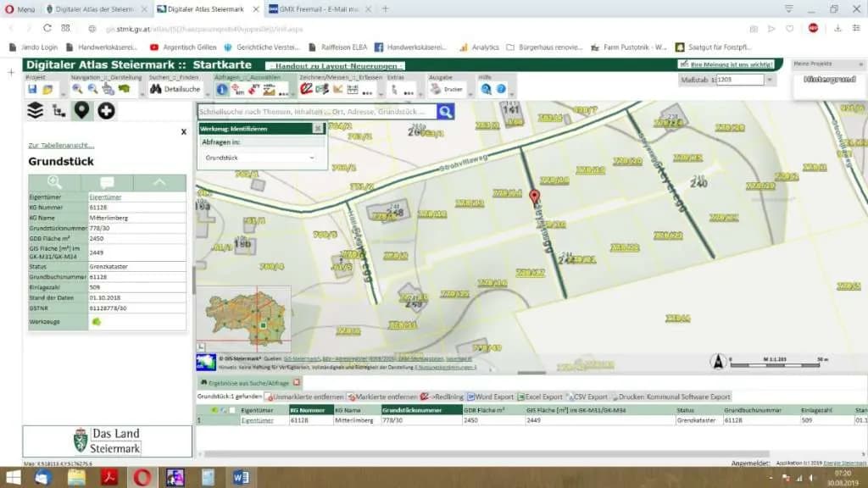Click the black plus add-content icon
Screen dimensions: 868x488
pos(106,111)
